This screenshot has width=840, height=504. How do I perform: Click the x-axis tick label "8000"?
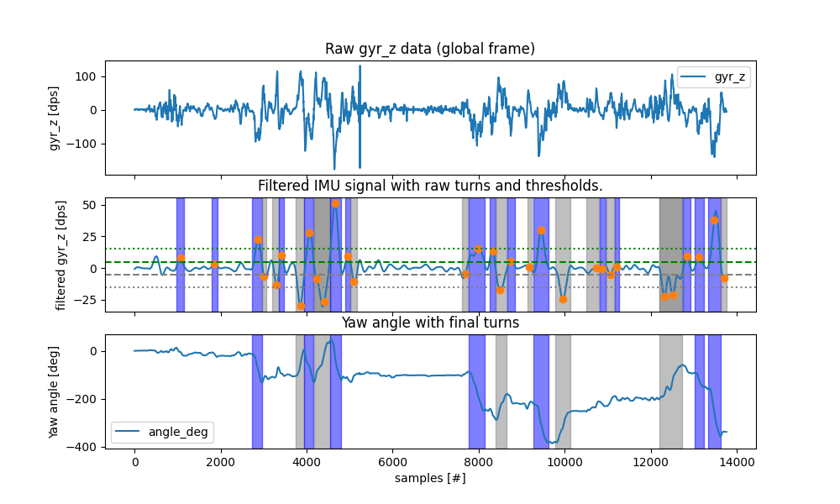pyautogui.click(x=479, y=463)
